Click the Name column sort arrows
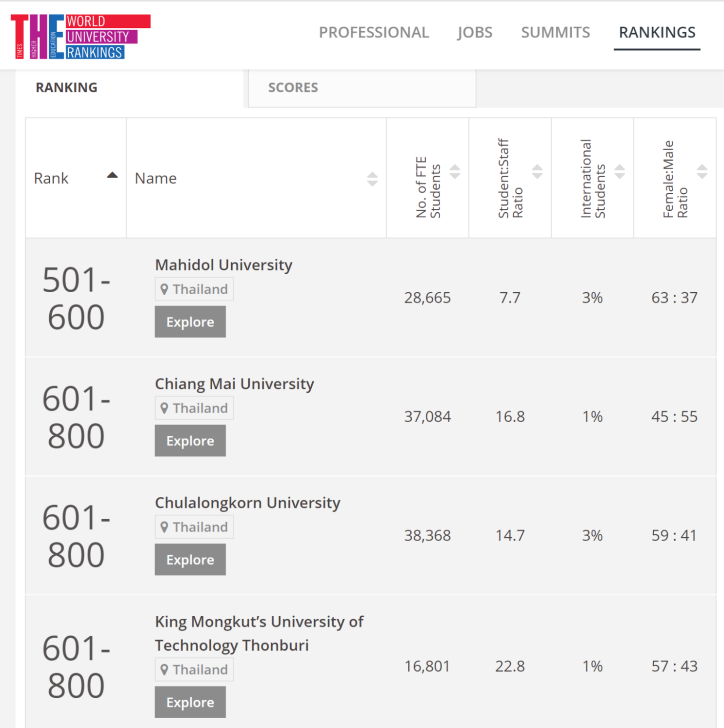This screenshot has height=728, width=724. click(x=372, y=179)
